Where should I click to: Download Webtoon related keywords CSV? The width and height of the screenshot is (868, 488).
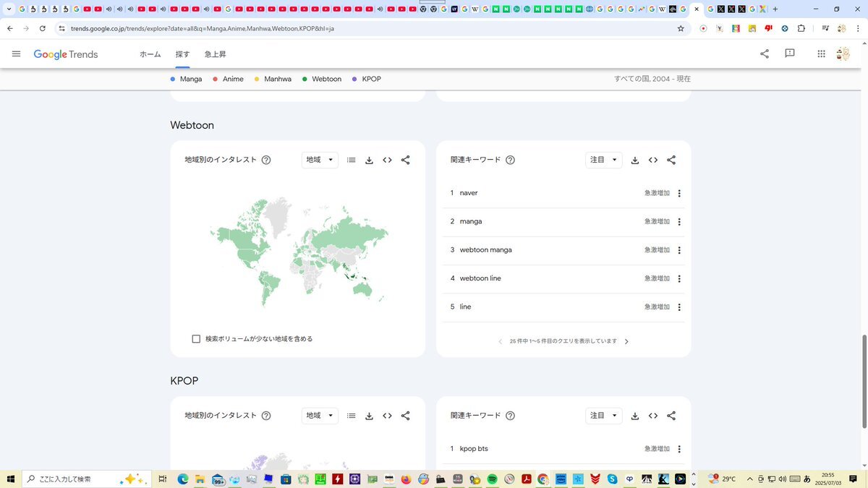pyautogui.click(x=635, y=160)
